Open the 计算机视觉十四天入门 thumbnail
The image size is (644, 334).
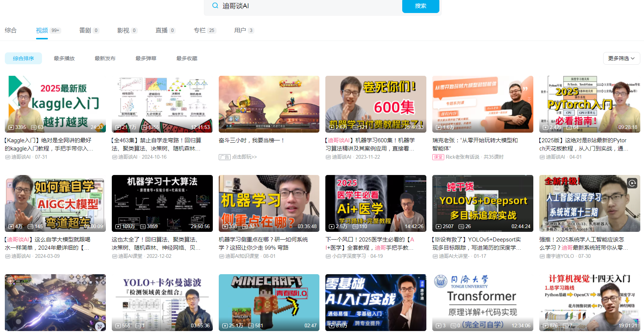(x=590, y=302)
